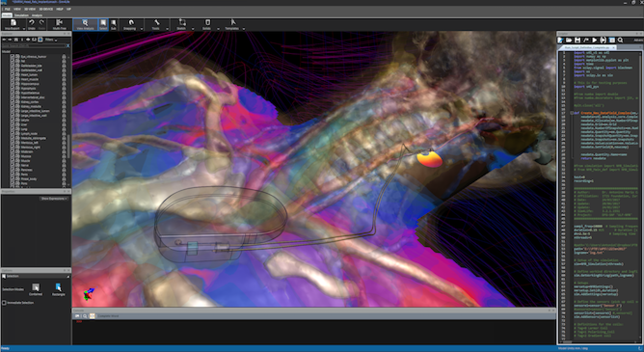Open the Templates dropdown arrow
The width and height of the screenshot is (644, 352).
[x=244, y=29]
